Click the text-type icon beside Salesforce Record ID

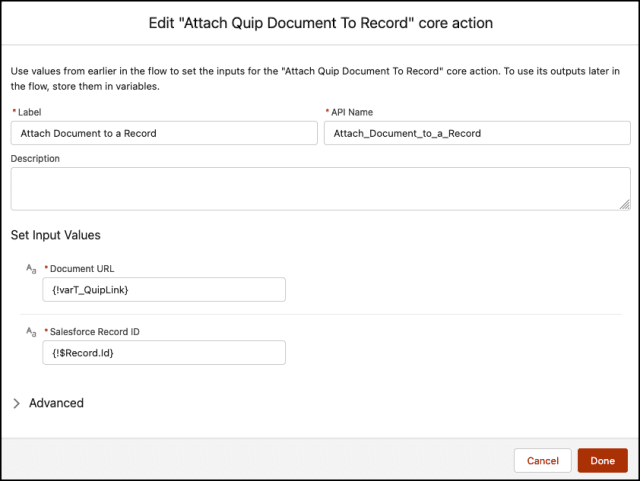[31, 331]
